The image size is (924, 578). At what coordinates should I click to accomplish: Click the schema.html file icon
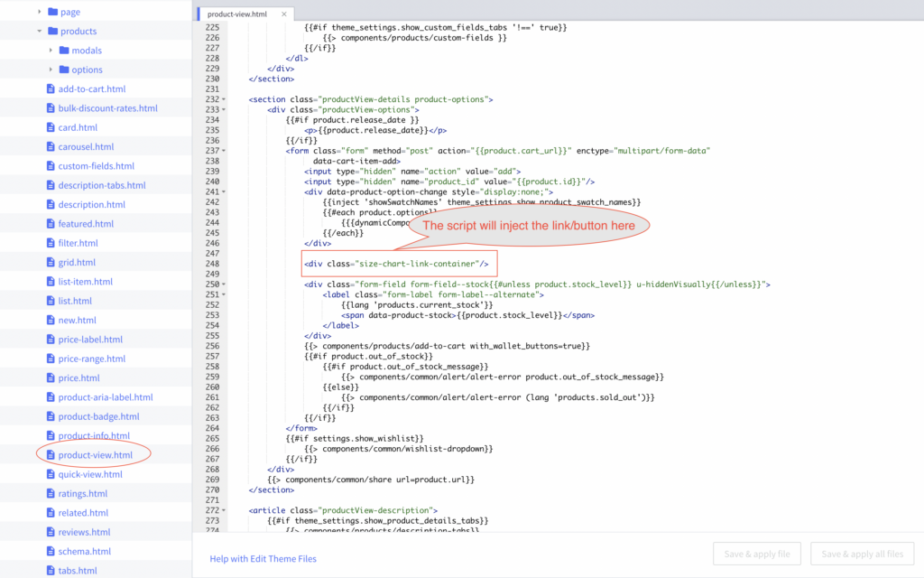51,552
